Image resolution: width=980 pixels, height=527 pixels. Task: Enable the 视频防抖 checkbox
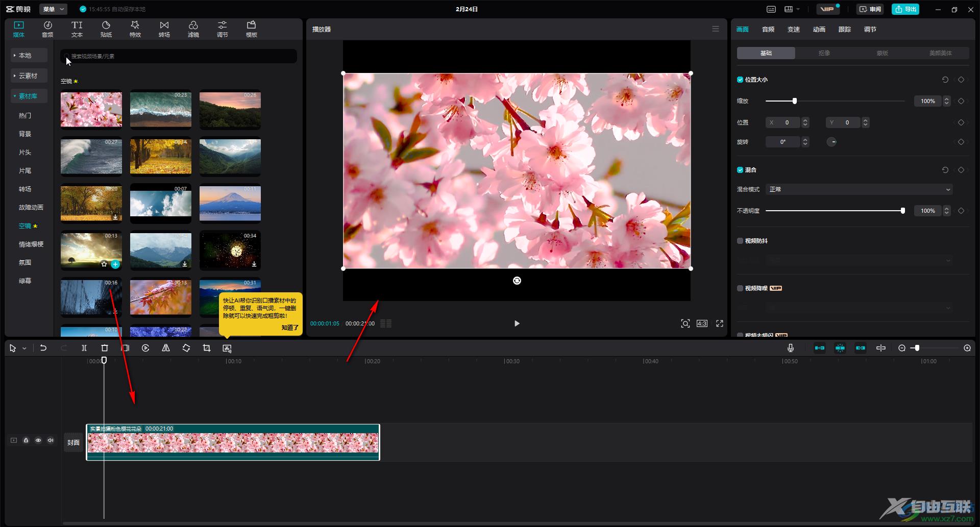point(740,241)
